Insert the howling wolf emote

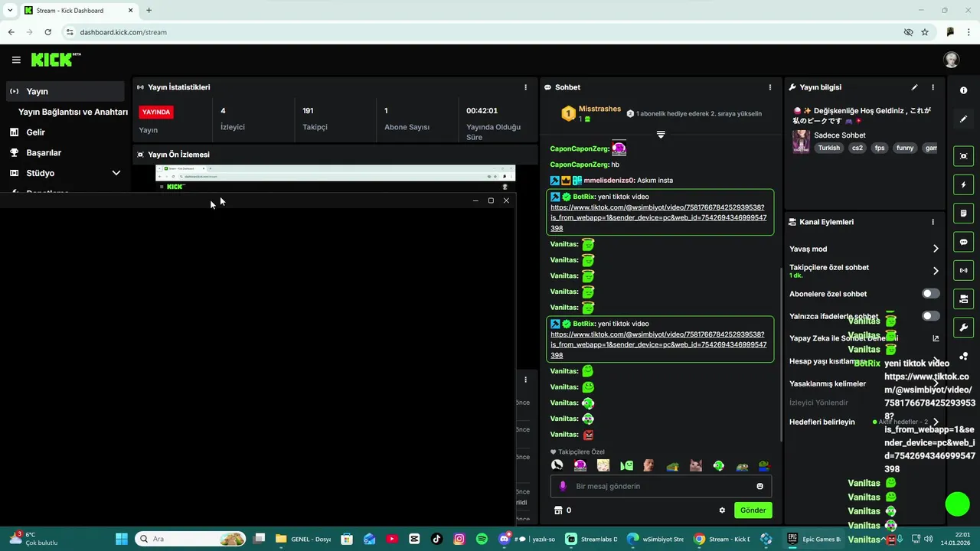point(557,465)
